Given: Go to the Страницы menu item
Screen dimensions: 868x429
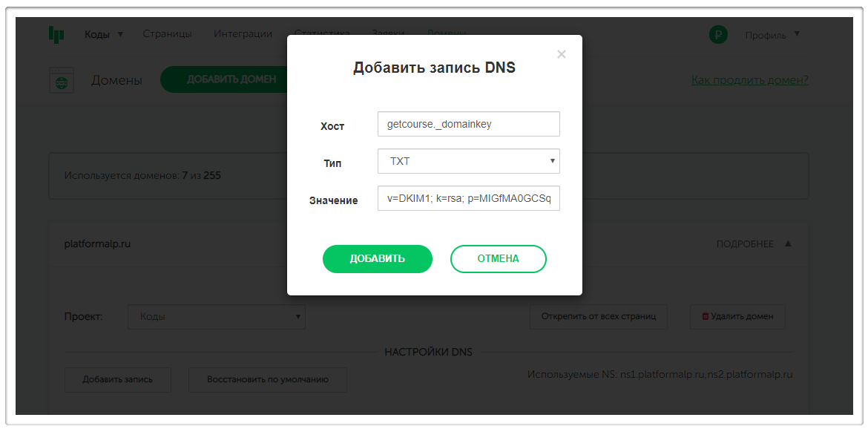Looking at the screenshot, I should (x=167, y=33).
